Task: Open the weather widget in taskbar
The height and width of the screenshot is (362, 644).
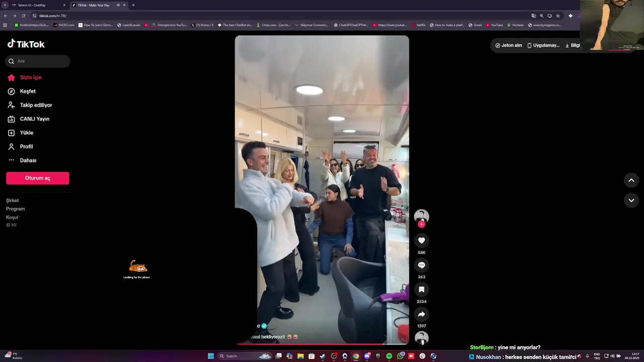Action: click(x=14, y=356)
